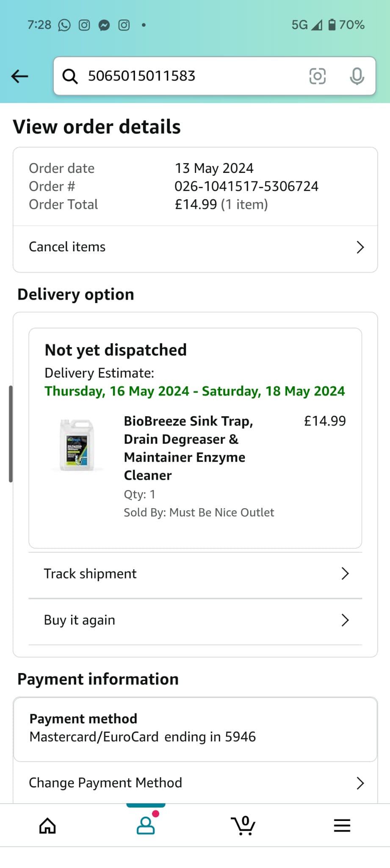Open the camera scan search icon

(318, 76)
